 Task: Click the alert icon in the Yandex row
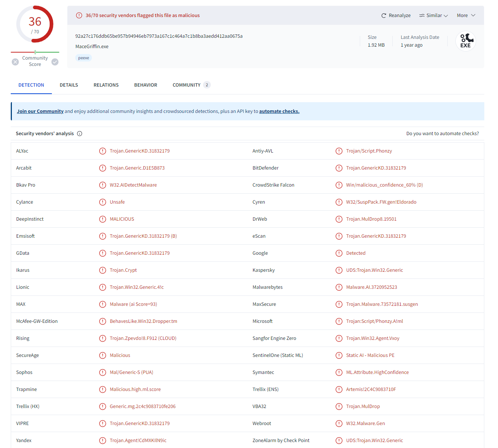(x=103, y=441)
